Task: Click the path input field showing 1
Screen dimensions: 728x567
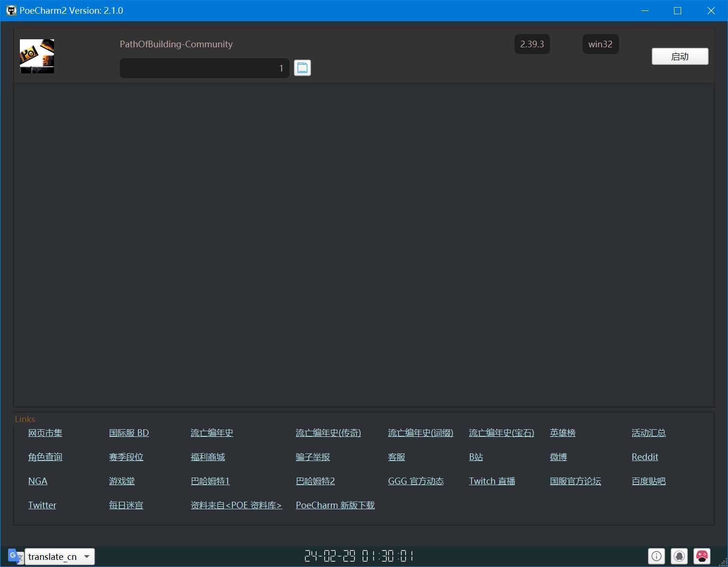Action: point(204,68)
